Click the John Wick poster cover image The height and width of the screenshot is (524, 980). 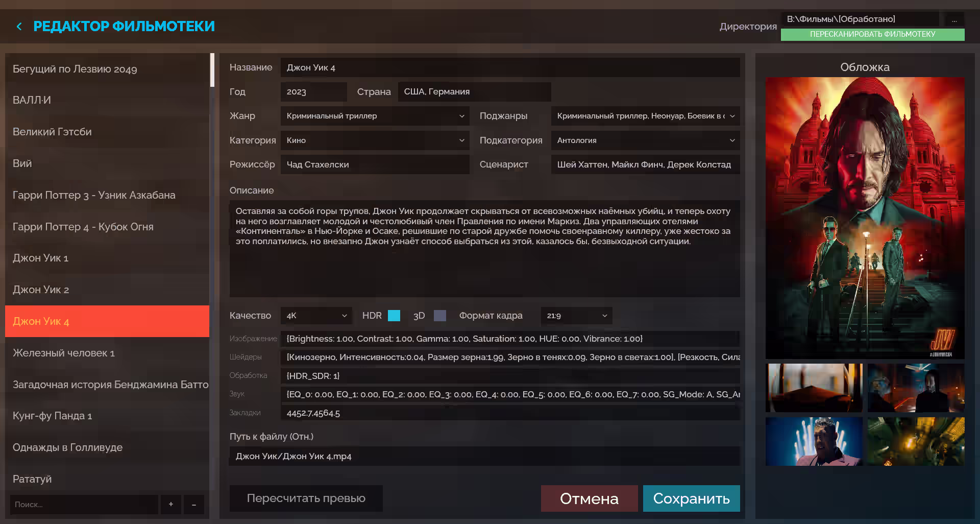click(x=865, y=218)
